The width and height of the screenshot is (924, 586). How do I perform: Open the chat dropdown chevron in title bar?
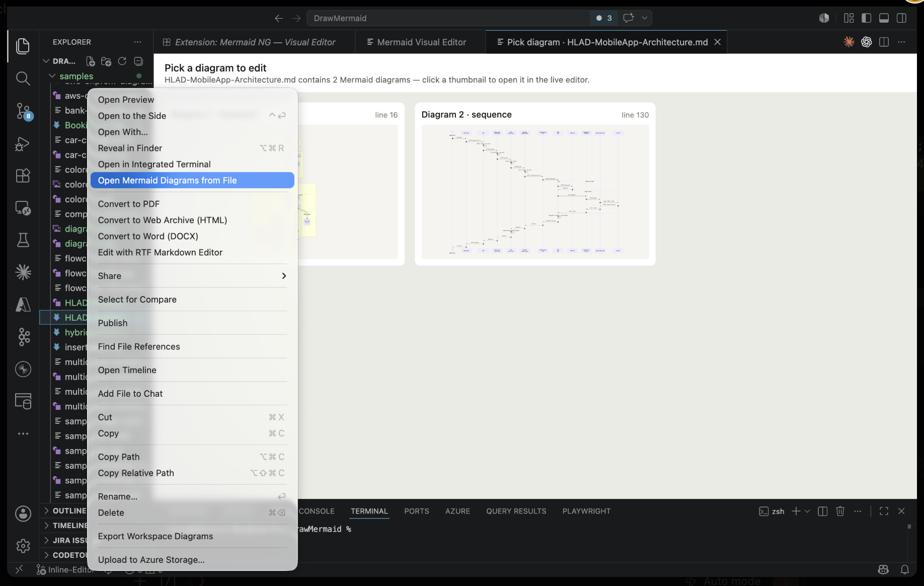click(x=644, y=18)
